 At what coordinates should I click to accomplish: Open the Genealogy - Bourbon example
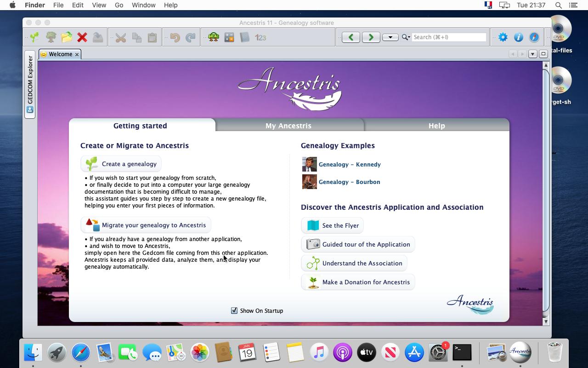click(x=349, y=182)
